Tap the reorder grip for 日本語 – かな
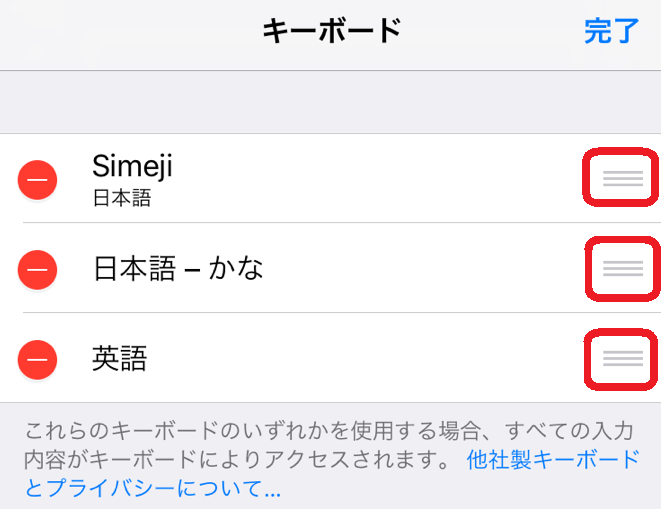Screen dimensions: 661x509 [x=623, y=269]
